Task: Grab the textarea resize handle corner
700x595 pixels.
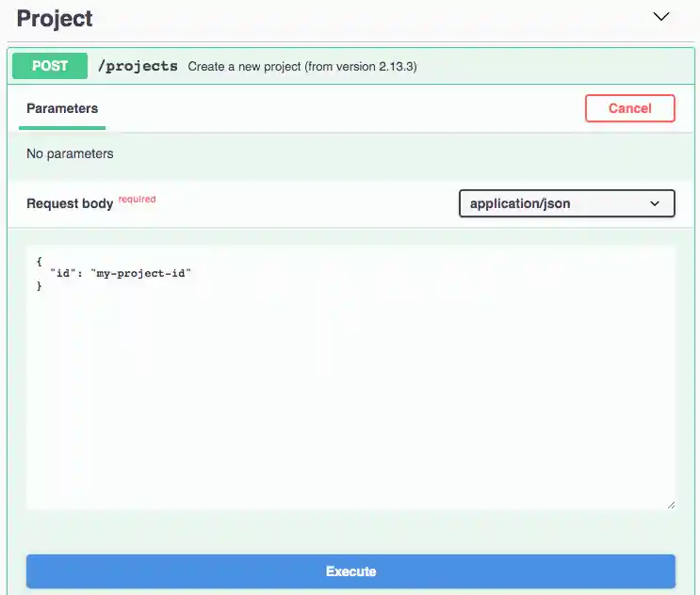Action: pyautogui.click(x=671, y=505)
